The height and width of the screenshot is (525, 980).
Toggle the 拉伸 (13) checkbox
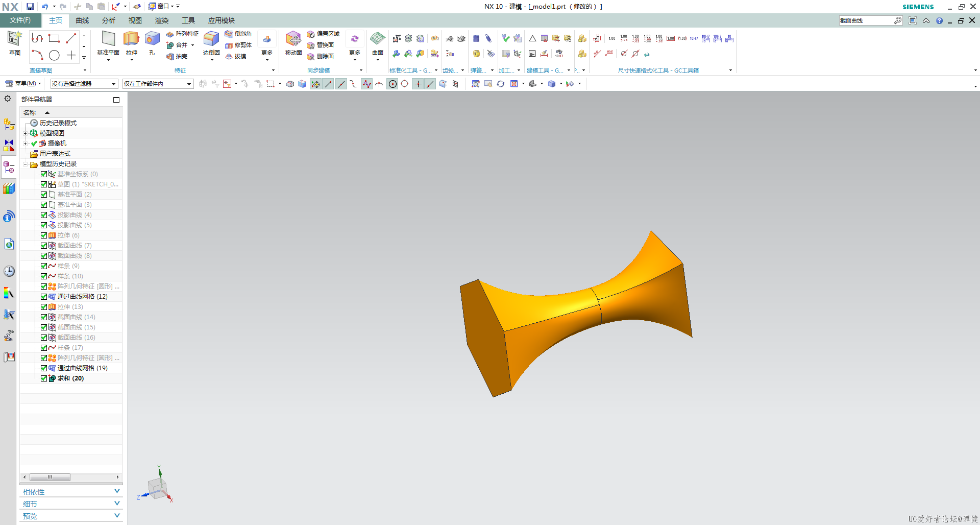coord(44,307)
